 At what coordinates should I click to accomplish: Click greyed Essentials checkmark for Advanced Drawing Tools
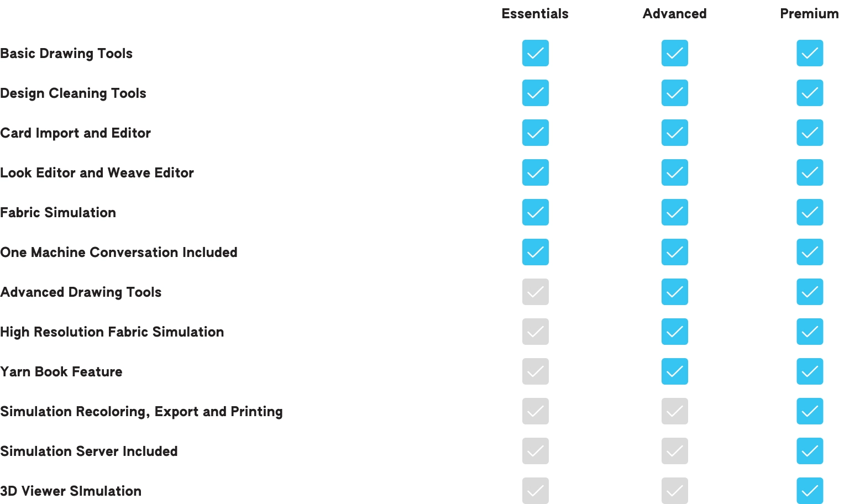pyautogui.click(x=535, y=292)
